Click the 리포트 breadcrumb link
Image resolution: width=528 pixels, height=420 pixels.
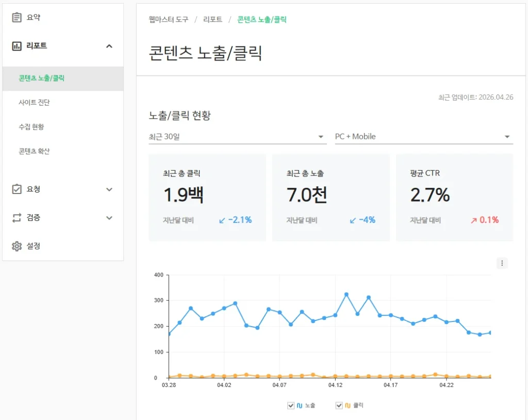213,20
